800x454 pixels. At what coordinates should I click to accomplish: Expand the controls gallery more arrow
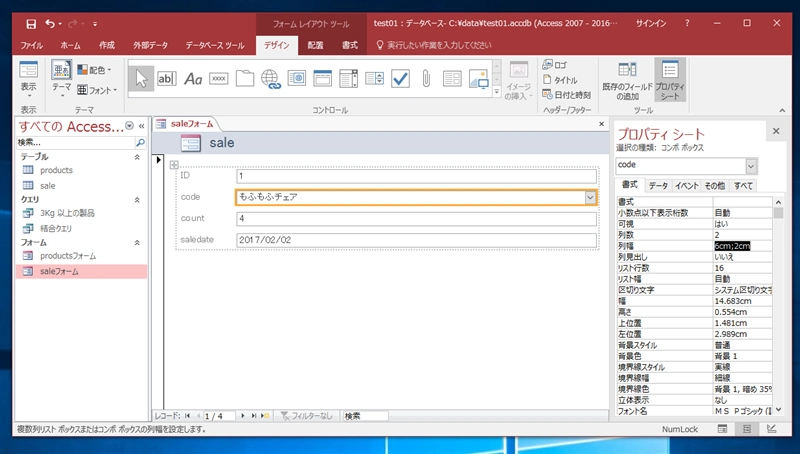pyautogui.click(x=496, y=92)
